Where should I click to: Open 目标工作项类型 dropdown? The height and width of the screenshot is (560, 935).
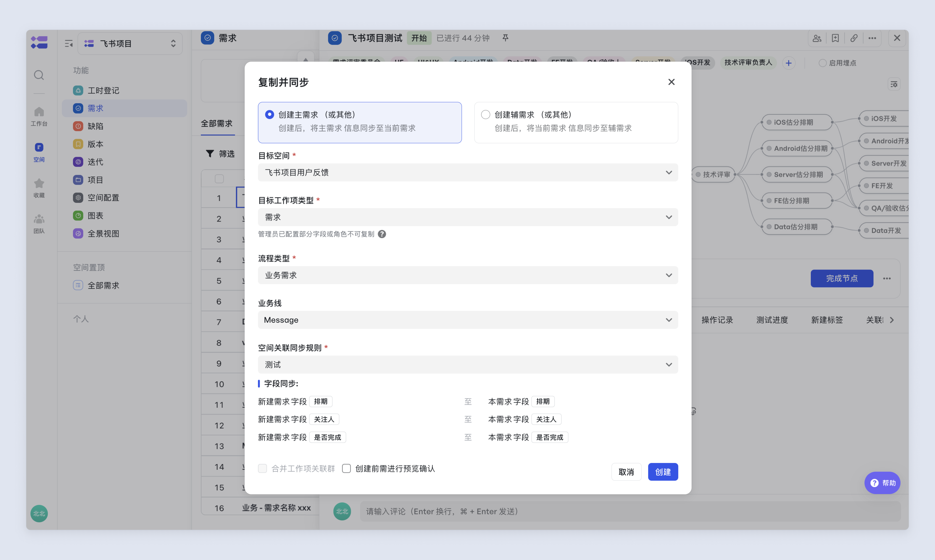point(468,217)
